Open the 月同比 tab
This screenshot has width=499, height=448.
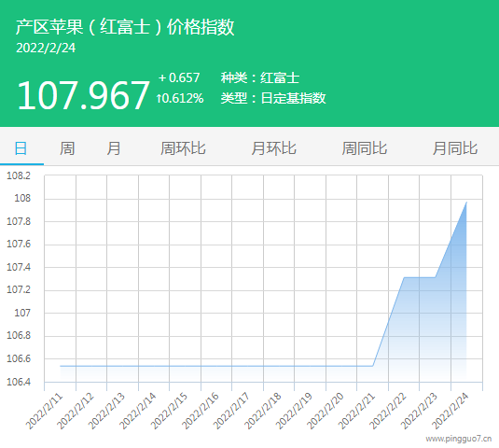pos(455,148)
